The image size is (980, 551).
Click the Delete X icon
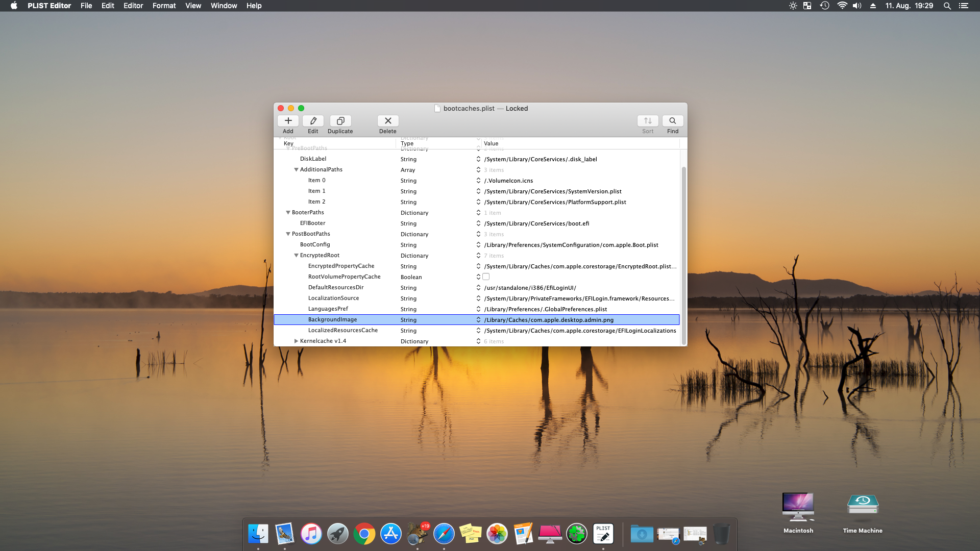tap(387, 121)
